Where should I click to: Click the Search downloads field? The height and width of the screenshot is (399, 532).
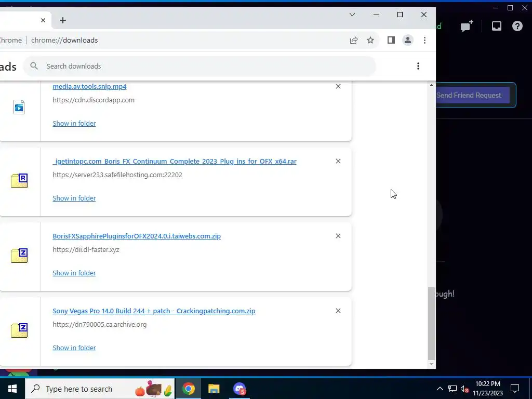[x=199, y=66]
